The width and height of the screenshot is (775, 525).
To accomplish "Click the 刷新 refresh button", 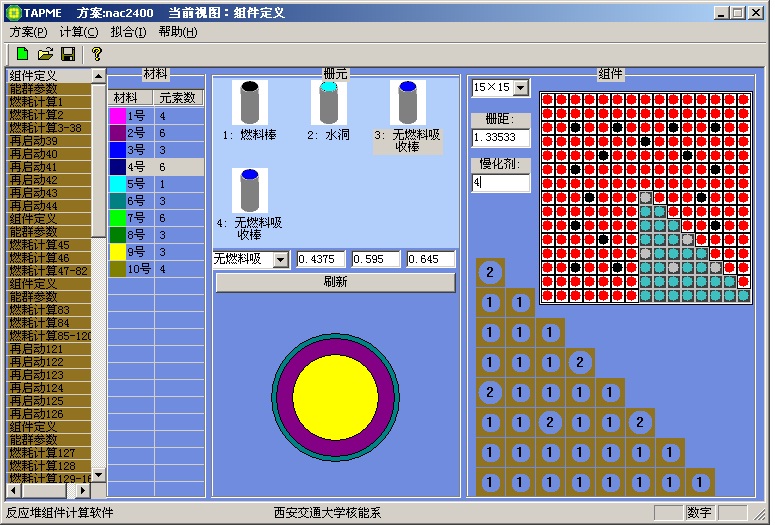I will click(335, 282).
